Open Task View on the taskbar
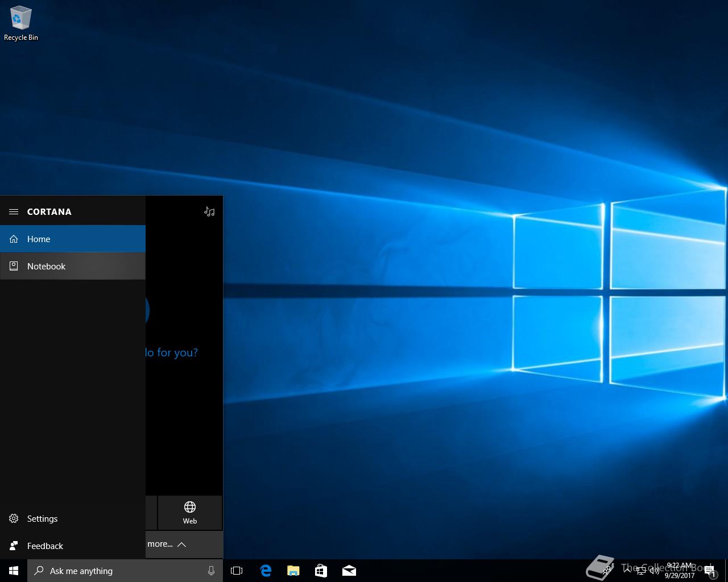The image size is (728, 582). [x=237, y=571]
